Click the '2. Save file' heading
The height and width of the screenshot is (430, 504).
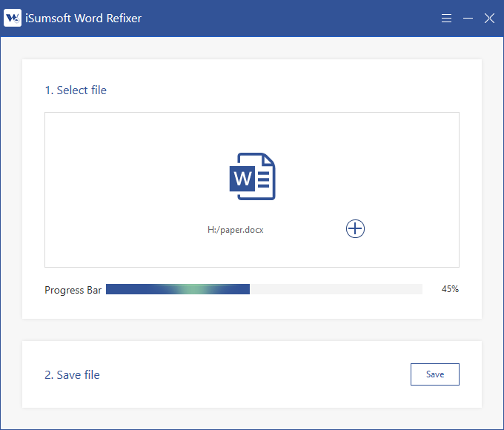point(72,375)
